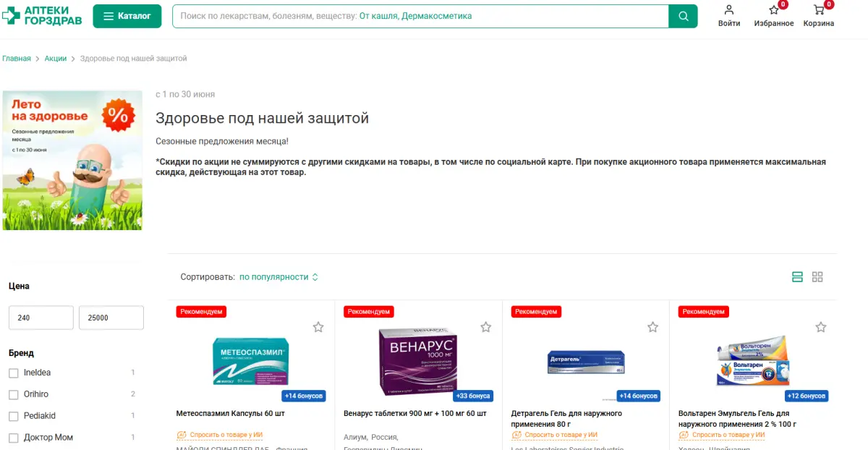Click the +12 бонусов badge on Вольтарен
This screenshot has height=450, width=868.
tap(807, 396)
